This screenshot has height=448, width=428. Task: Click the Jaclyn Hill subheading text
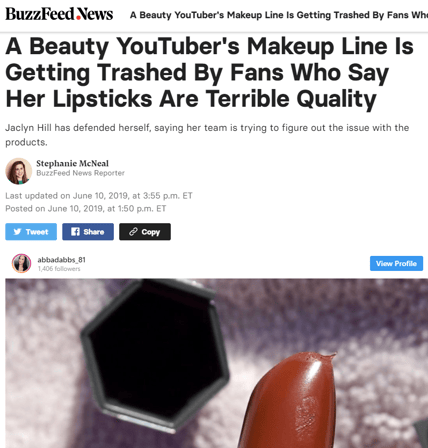(x=207, y=135)
